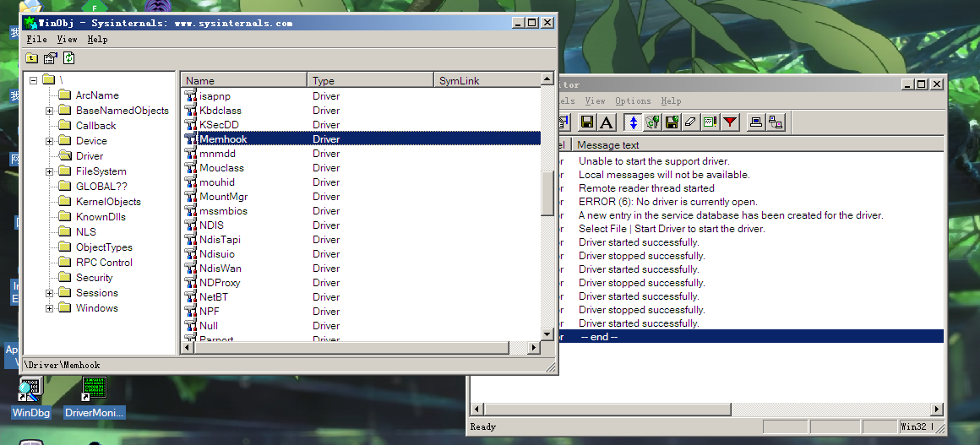Select 'Driver started successfully.' last log line

coord(639,323)
